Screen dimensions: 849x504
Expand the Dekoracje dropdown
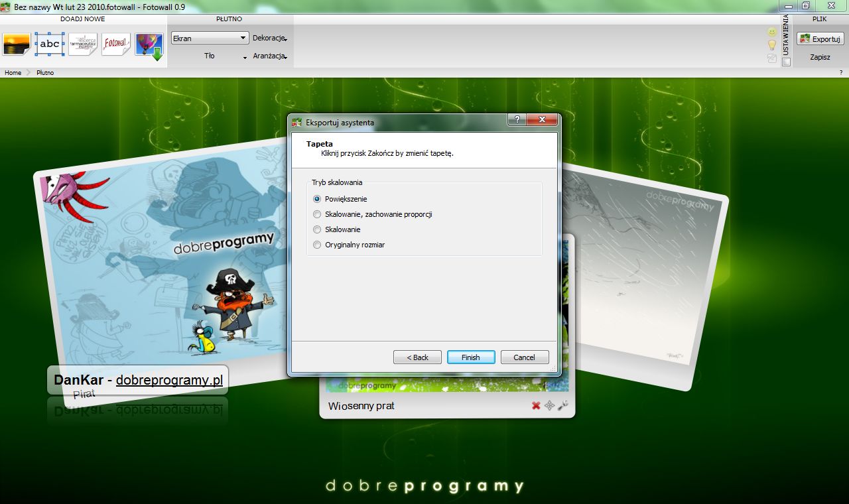coord(269,38)
